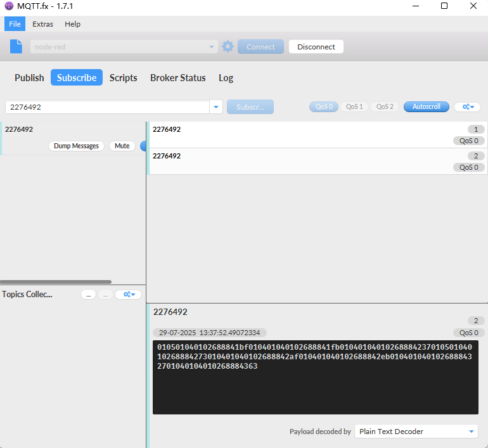The width and height of the screenshot is (488, 448).
Task: Switch to the Subscribe tab
Action: (x=77, y=77)
